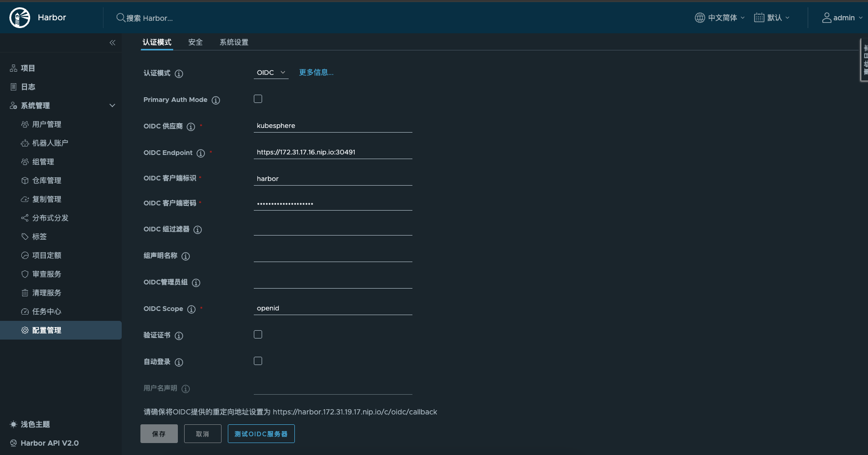This screenshot has height=455, width=868.
Task: Click the OIDC 组过滤器 input field
Action: (333, 228)
